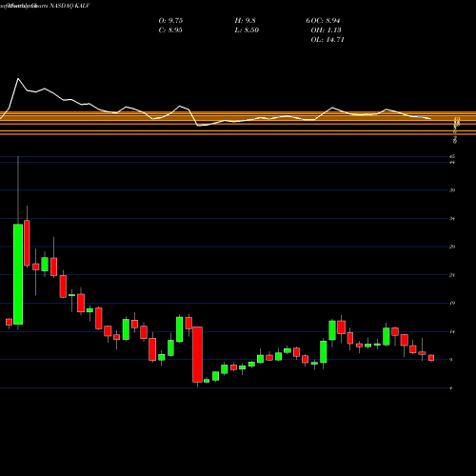Click the y-axis label 44
Viewport: 476px width, 476px height.
click(x=452, y=163)
